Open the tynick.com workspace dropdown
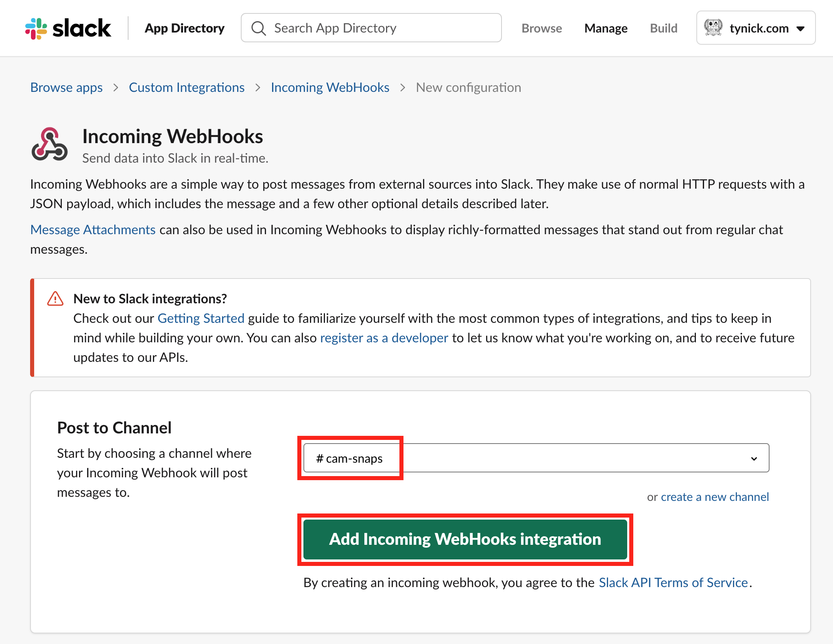This screenshot has height=644, width=833. click(x=756, y=28)
